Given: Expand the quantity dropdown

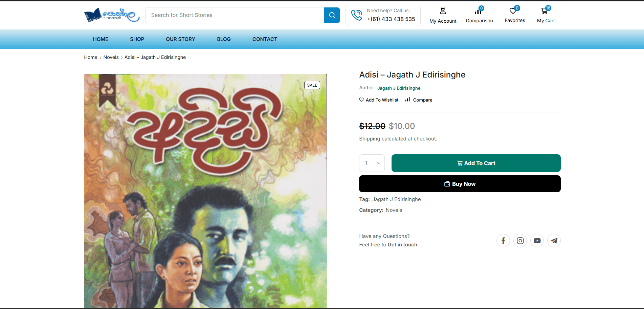Looking at the screenshot, I should [372, 163].
